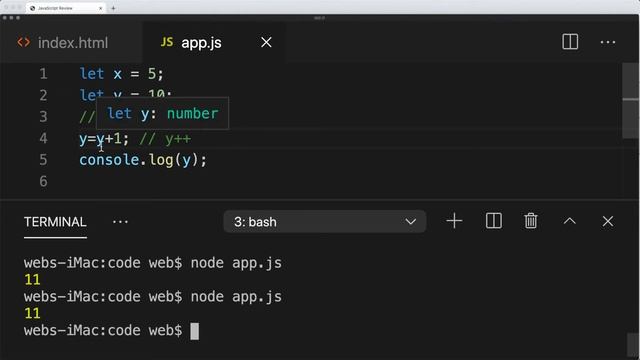Click line number 6 in gutter
Image resolution: width=640 pixels, height=360 pixels.
43,181
